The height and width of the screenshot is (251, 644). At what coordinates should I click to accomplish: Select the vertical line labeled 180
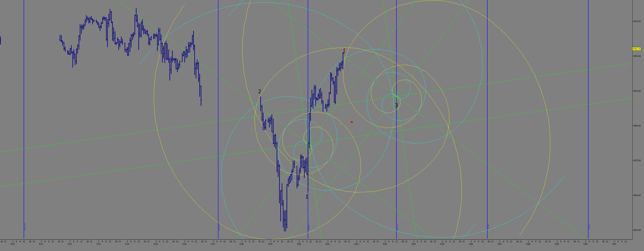pos(308,119)
